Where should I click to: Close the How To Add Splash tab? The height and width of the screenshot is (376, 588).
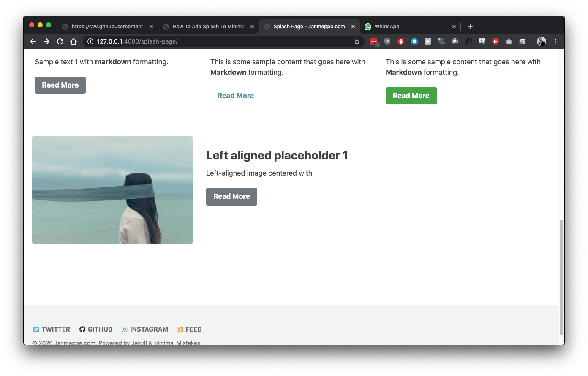point(252,27)
